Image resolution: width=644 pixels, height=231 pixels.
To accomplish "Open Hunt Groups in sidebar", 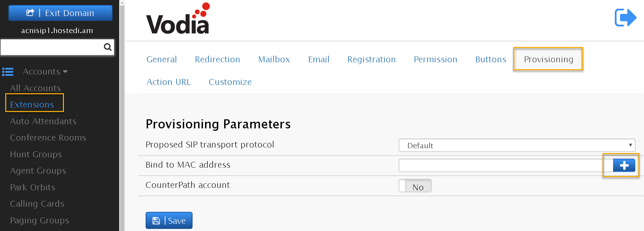I will pos(36,154).
